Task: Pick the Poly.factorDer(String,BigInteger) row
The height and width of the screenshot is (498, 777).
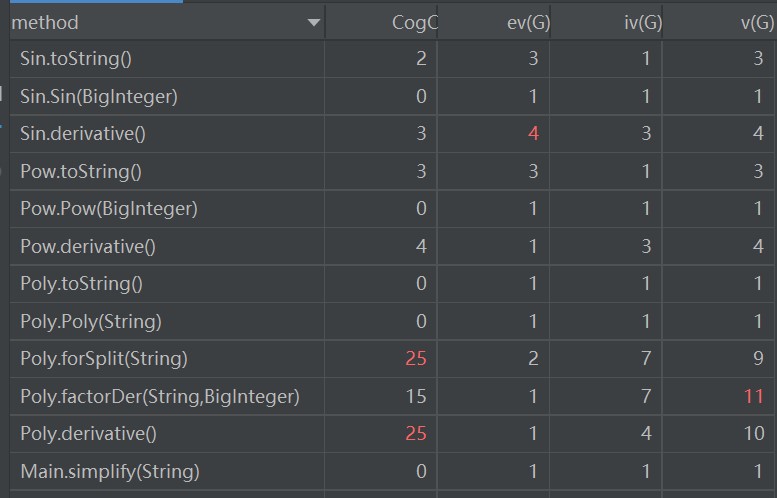Action: click(160, 396)
